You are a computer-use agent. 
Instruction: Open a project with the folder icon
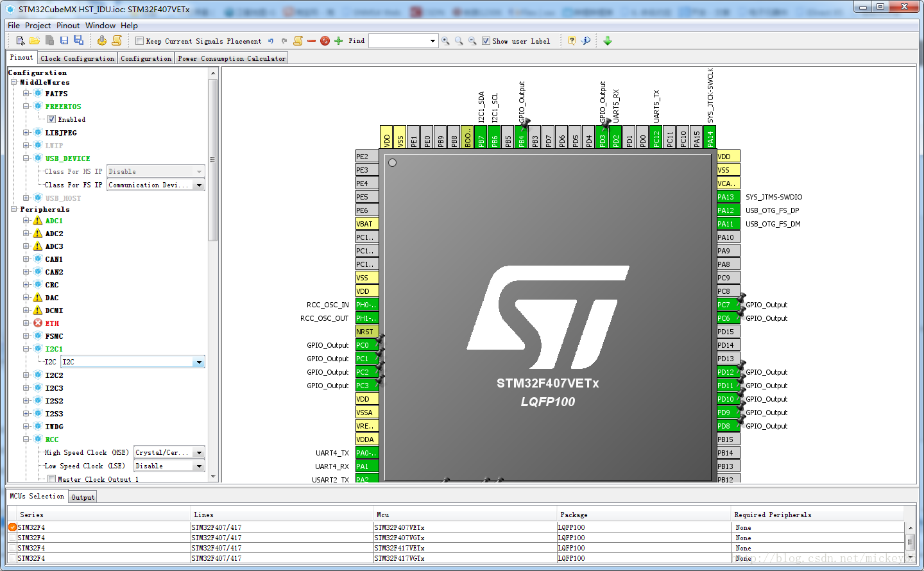pyautogui.click(x=35, y=40)
